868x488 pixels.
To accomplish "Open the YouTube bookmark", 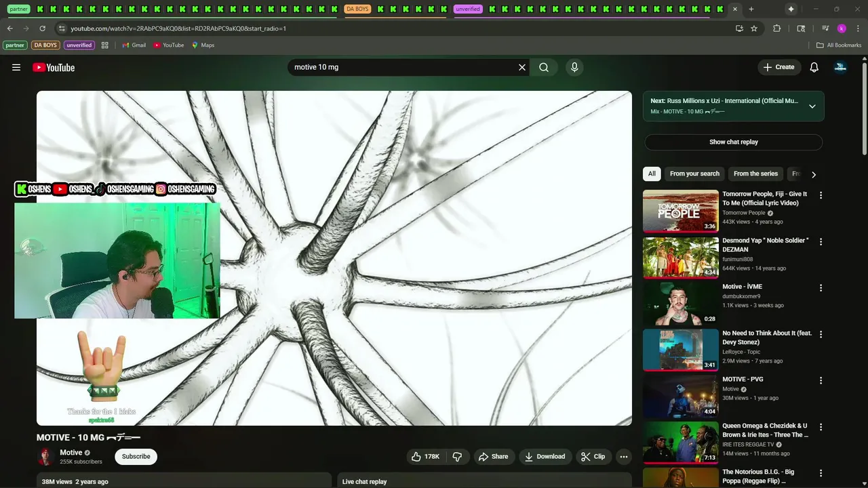I will [x=168, y=45].
